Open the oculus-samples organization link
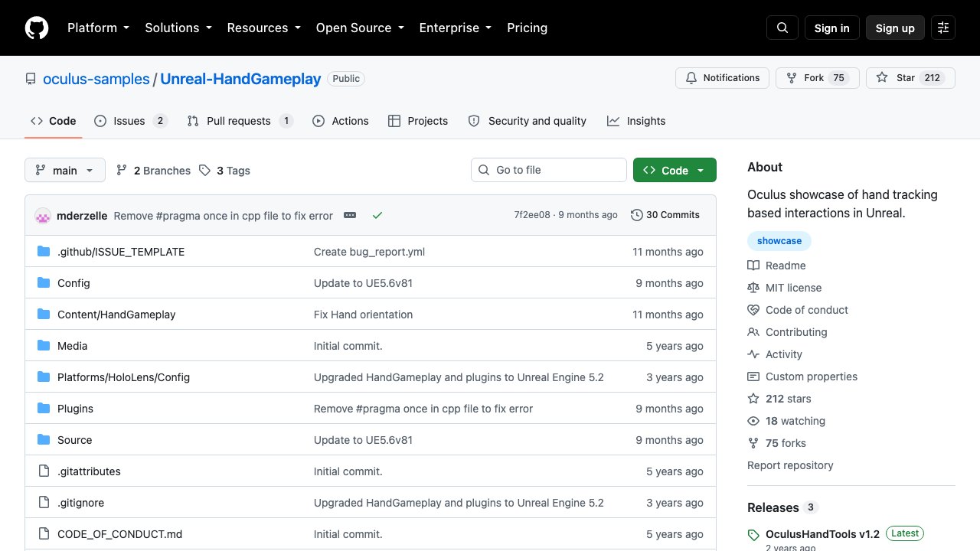This screenshot has width=980, height=551. click(x=96, y=79)
